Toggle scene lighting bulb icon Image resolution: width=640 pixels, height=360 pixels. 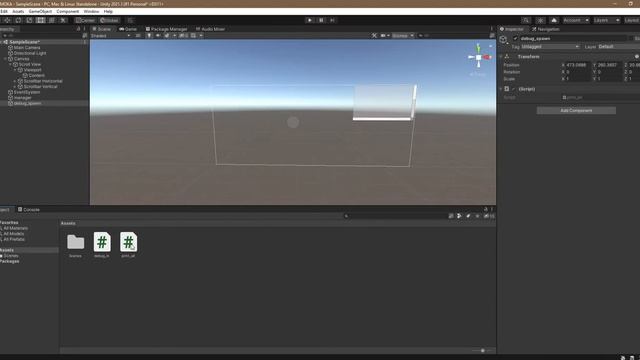click(149, 36)
